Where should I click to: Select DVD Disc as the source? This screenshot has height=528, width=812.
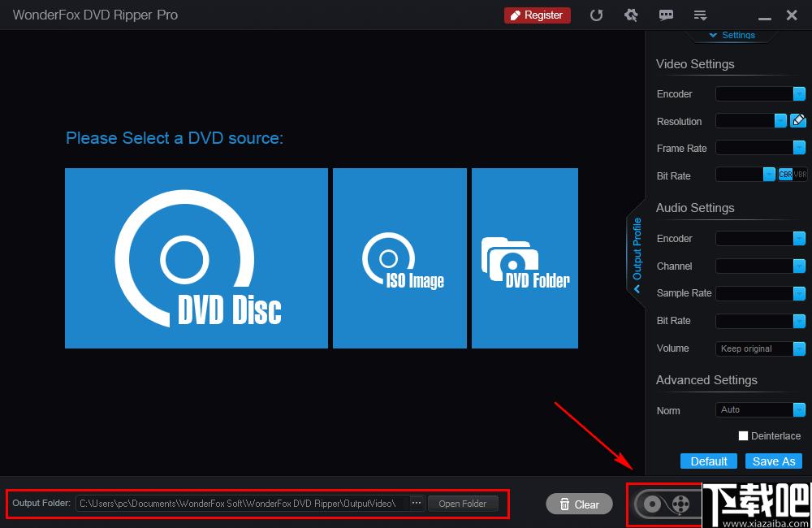tap(197, 258)
